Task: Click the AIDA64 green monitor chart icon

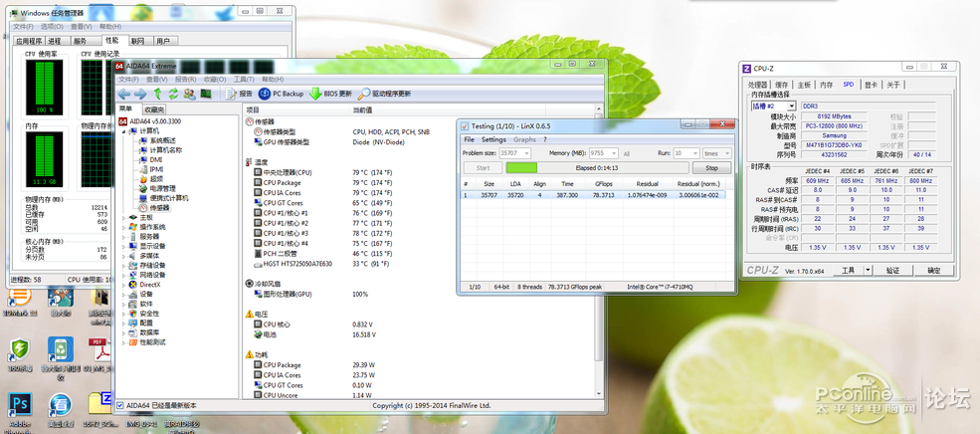Action: 205,94
